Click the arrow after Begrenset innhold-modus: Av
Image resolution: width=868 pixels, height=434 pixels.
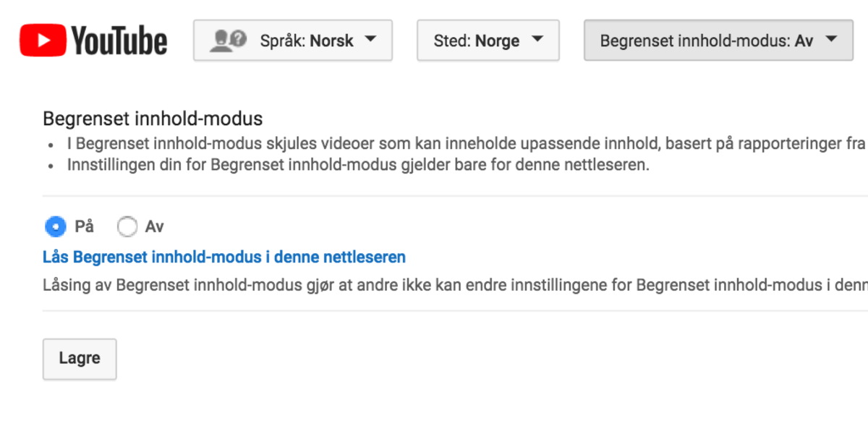click(x=830, y=39)
